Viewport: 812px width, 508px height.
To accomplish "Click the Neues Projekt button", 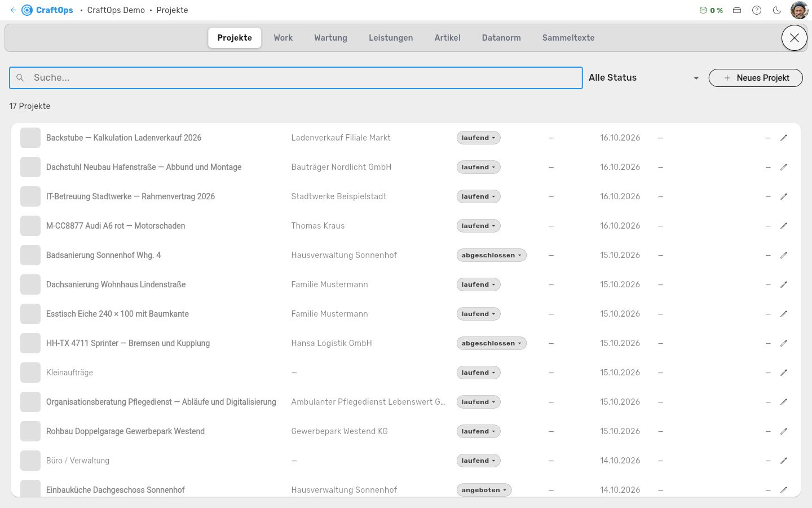I will point(756,78).
